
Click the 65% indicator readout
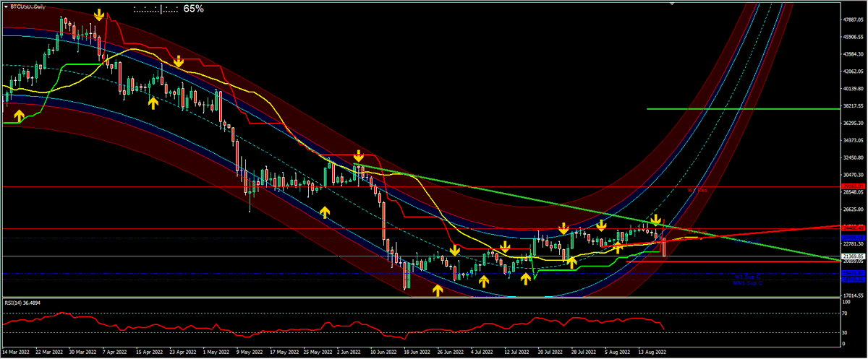193,9
